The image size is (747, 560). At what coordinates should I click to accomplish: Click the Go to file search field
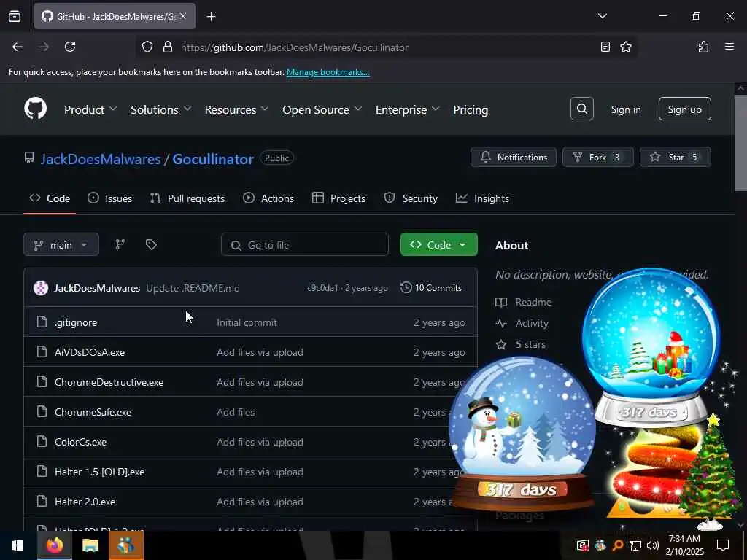tap(305, 245)
